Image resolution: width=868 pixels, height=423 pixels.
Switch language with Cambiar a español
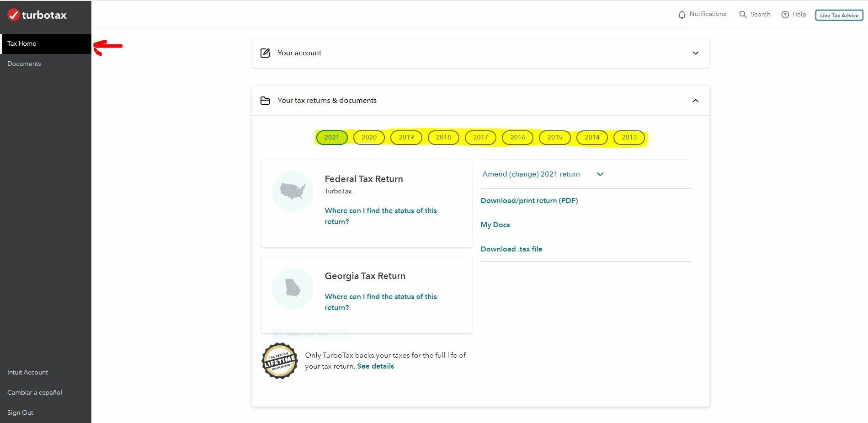pos(35,393)
